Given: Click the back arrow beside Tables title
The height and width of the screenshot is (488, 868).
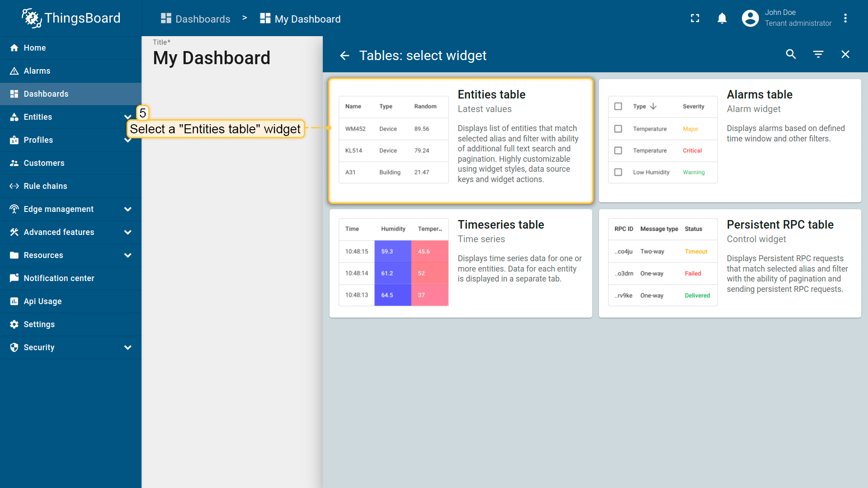Looking at the screenshot, I should point(344,56).
